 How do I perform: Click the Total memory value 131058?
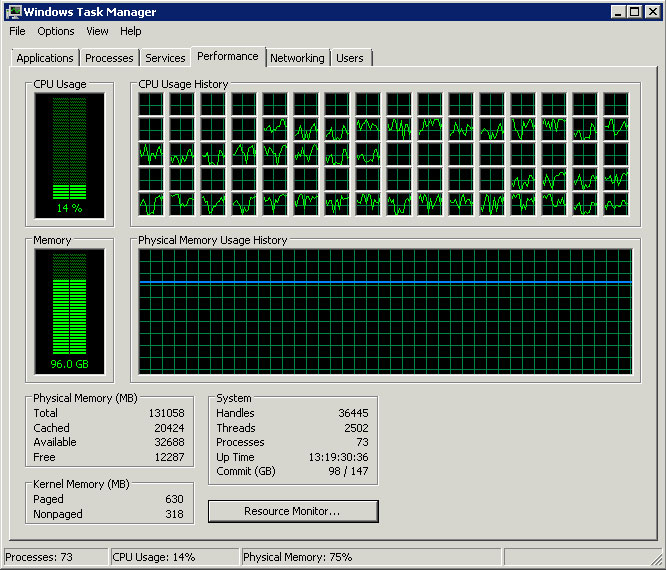click(166, 413)
